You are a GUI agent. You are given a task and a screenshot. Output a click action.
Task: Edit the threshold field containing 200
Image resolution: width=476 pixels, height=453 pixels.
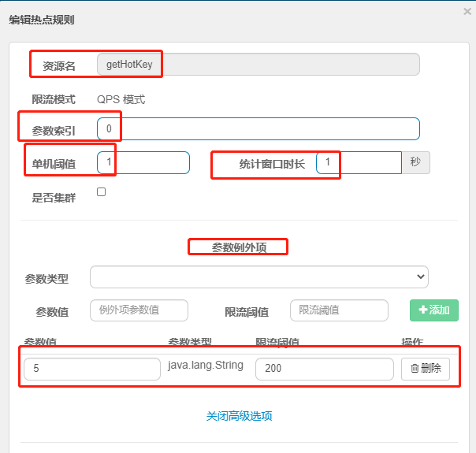325,369
